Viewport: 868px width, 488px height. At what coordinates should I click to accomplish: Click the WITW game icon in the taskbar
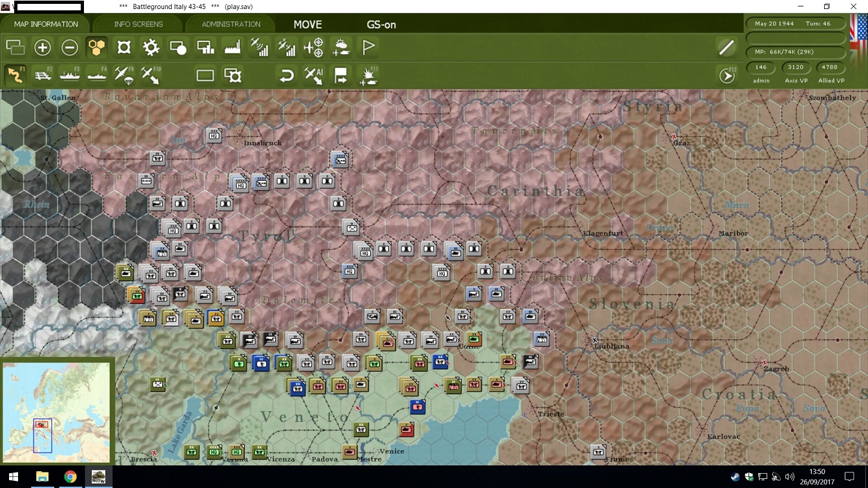click(x=99, y=477)
